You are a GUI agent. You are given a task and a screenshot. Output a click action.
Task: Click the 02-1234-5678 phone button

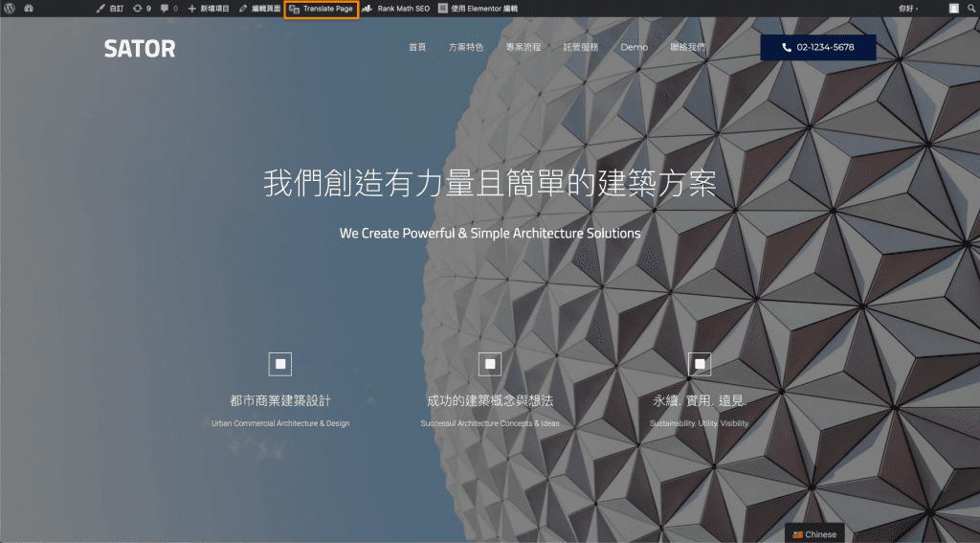click(817, 47)
